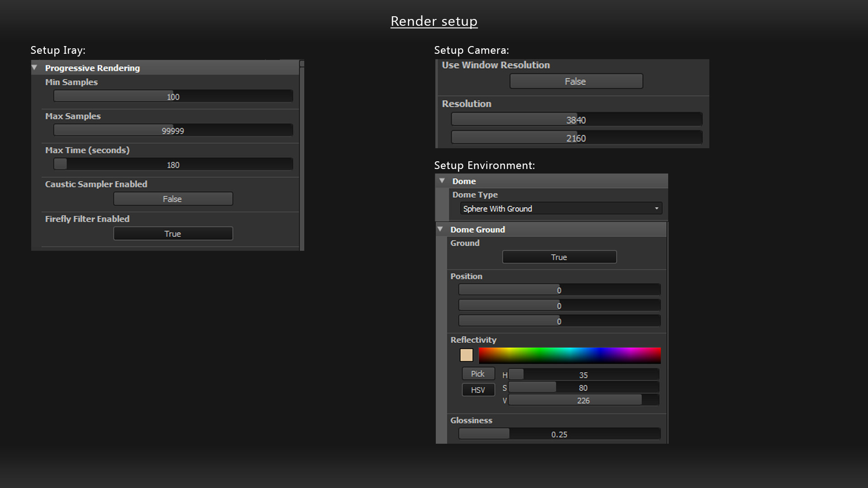Click the Resolution height field 2160
This screenshot has width=868, height=488.
pos(577,137)
